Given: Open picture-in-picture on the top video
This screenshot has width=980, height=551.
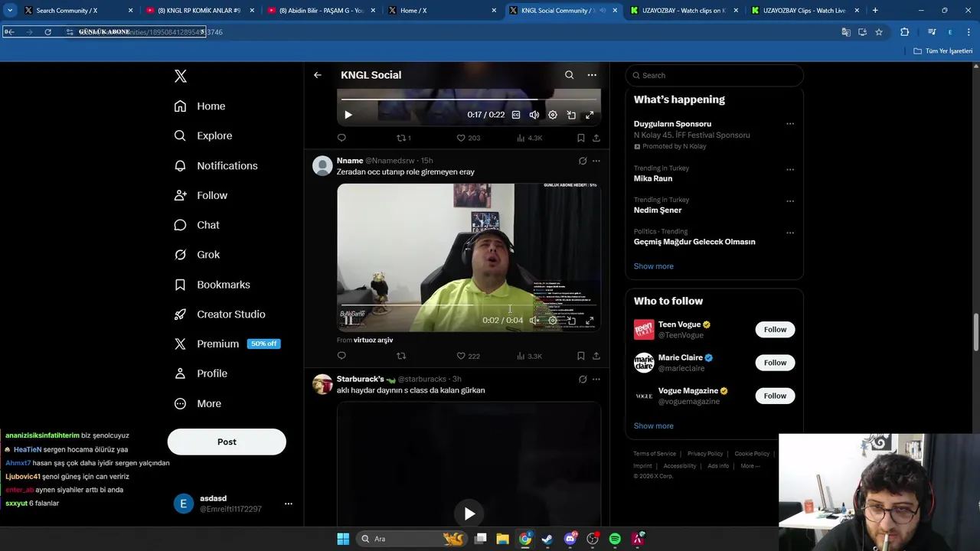Looking at the screenshot, I should point(571,115).
